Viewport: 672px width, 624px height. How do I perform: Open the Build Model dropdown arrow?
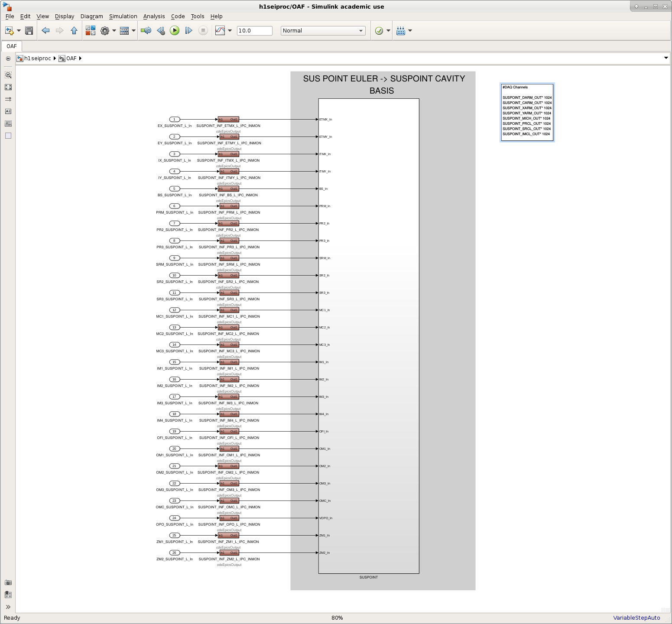click(410, 31)
